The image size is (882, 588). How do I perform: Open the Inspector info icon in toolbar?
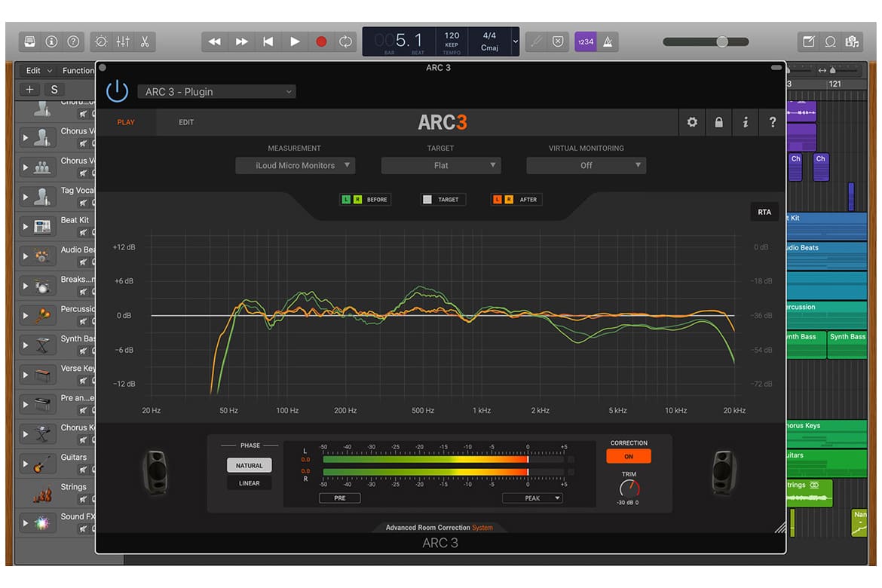[51, 41]
